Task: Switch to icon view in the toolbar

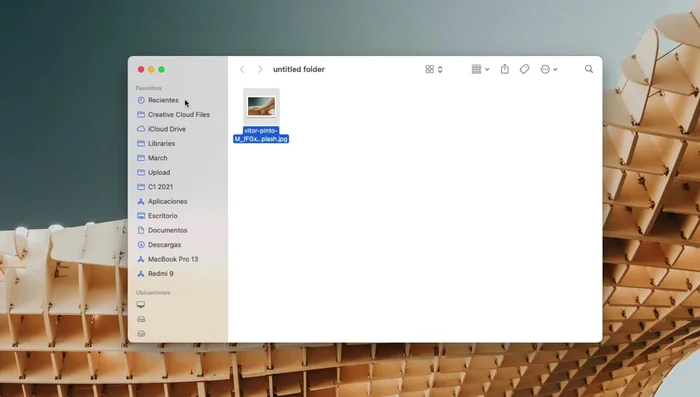Action: point(429,69)
